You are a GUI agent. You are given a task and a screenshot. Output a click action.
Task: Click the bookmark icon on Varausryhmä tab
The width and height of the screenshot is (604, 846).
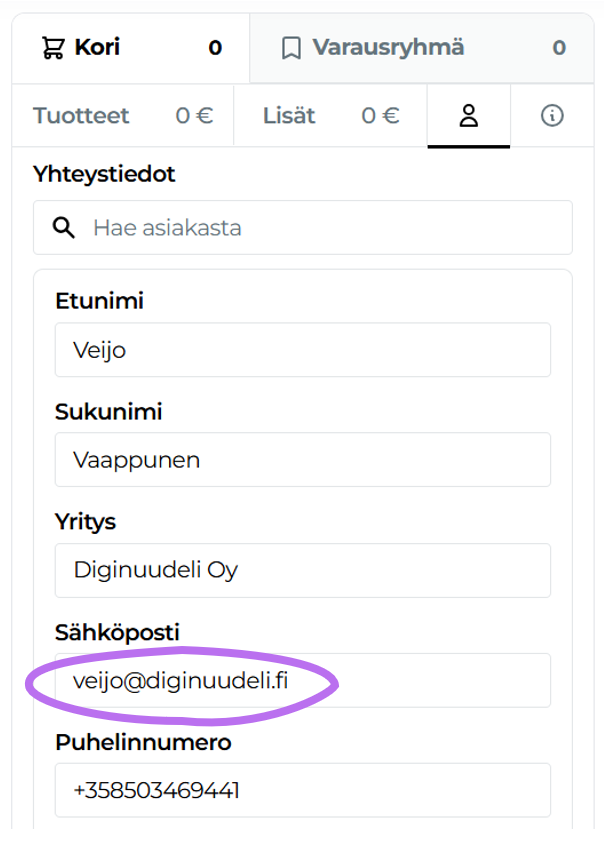pyautogui.click(x=291, y=46)
